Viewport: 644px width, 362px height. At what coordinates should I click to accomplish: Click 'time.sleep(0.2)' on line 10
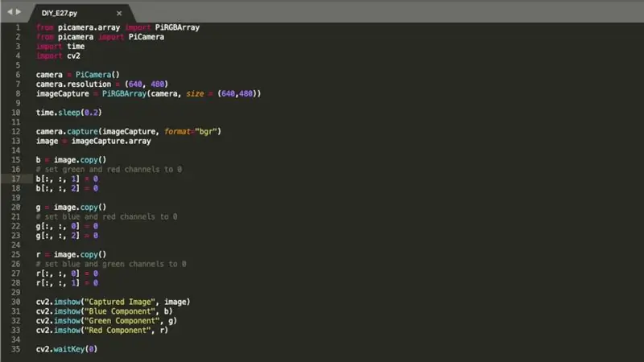[x=68, y=113]
